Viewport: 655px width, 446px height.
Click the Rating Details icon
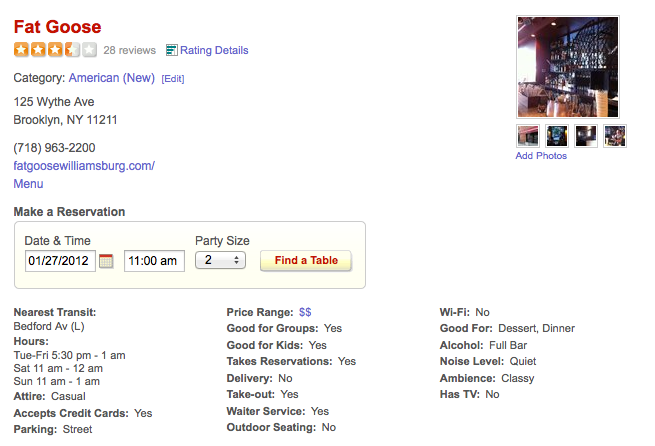pos(171,50)
